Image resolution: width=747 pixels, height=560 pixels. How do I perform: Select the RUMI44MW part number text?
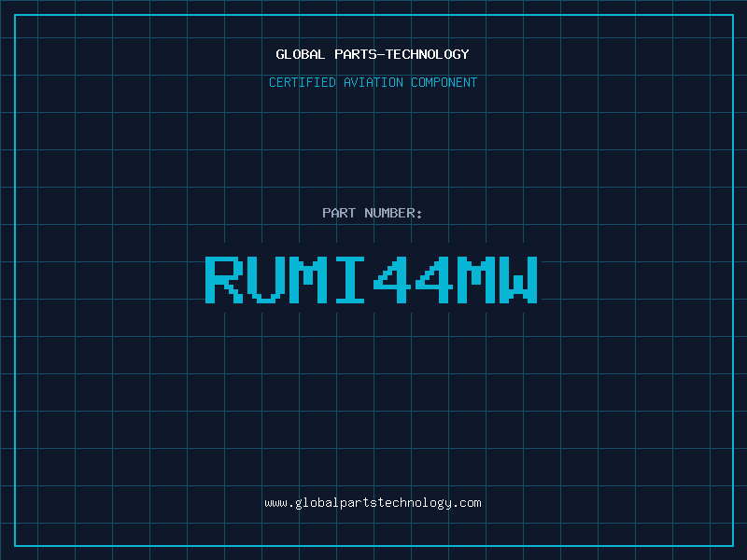[x=372, y=280]
